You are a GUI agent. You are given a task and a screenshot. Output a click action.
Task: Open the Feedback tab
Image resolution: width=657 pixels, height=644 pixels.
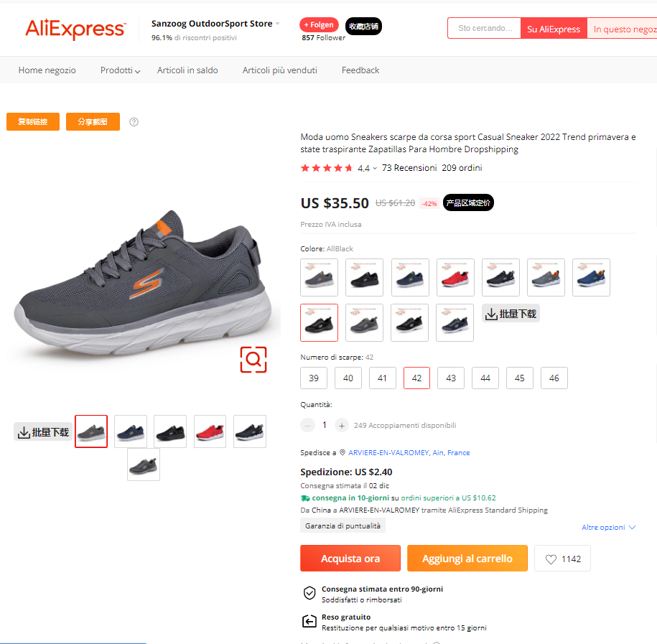click(x=360, y=70)
